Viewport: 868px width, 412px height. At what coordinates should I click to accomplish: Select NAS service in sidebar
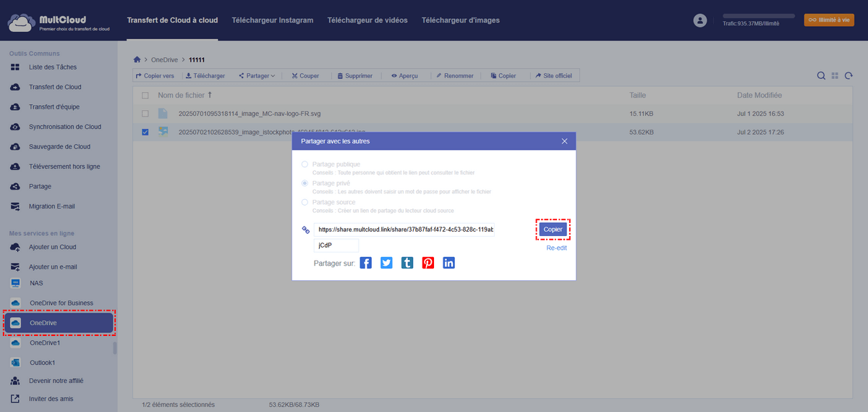36,283
